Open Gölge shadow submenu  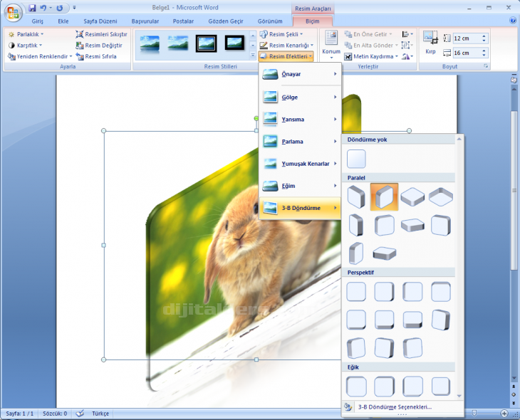[300, 97]
